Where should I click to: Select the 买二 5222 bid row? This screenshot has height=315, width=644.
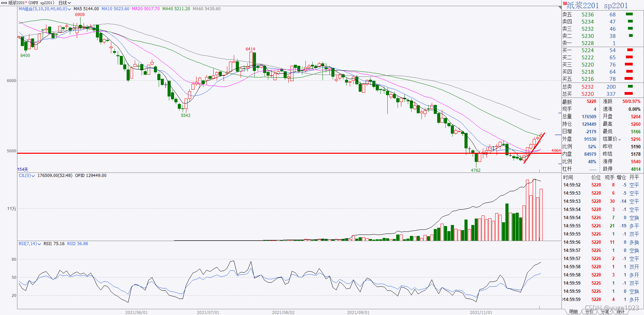[602, 58]
